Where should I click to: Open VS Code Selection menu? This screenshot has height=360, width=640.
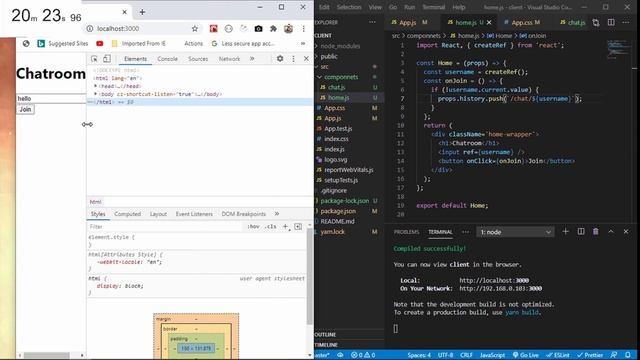pos(349,7)
